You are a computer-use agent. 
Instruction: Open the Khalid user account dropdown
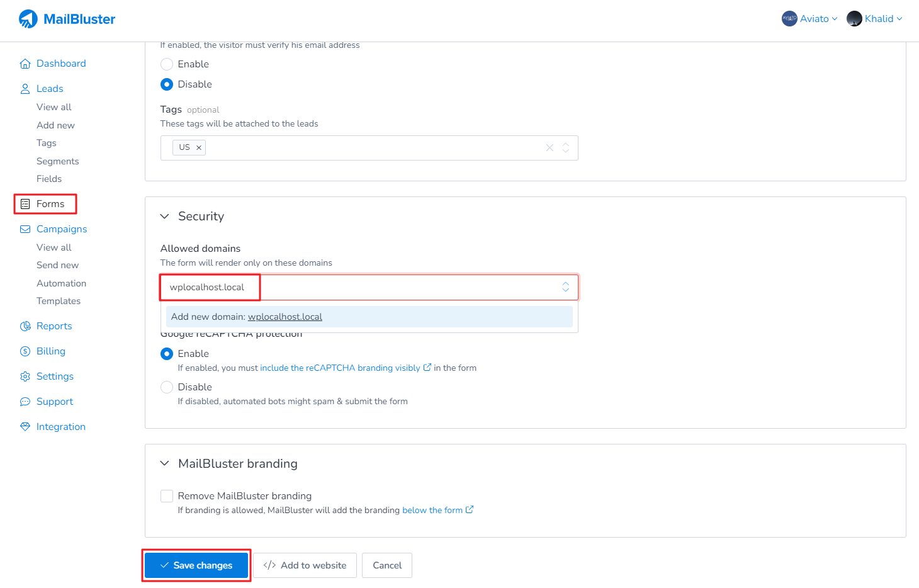pyautogui.click(x=875, y=19)
